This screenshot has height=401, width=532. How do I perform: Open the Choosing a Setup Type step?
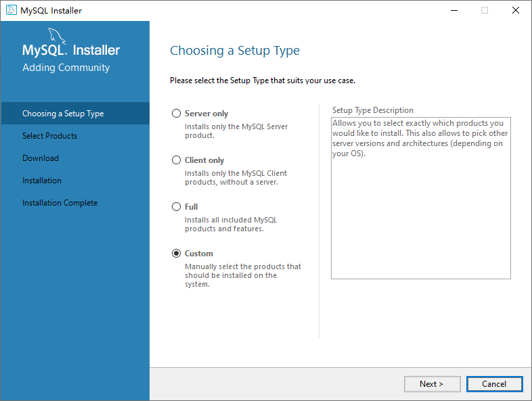click(x=63, y=114)
